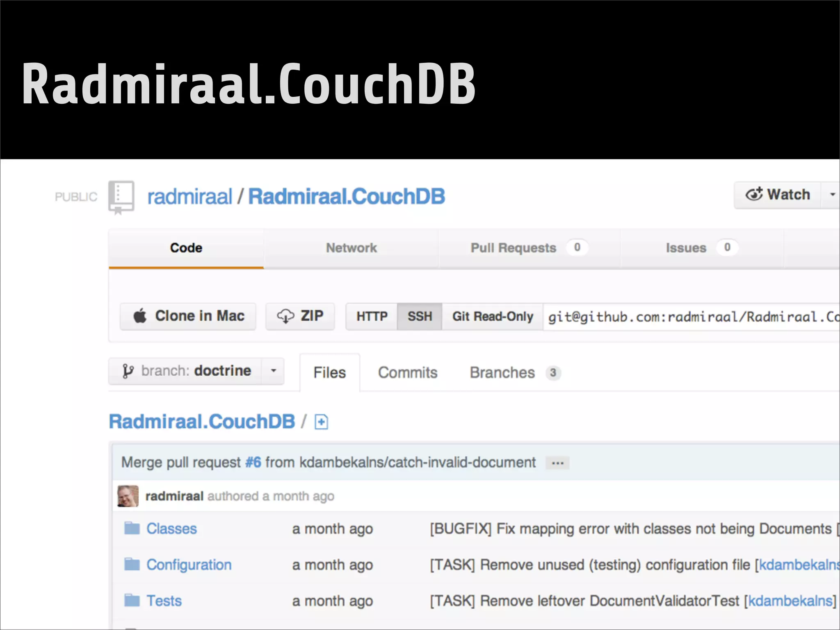This screenshot has height=630, width=840.
Task: Click the Watch button
Action: [778, 194]
